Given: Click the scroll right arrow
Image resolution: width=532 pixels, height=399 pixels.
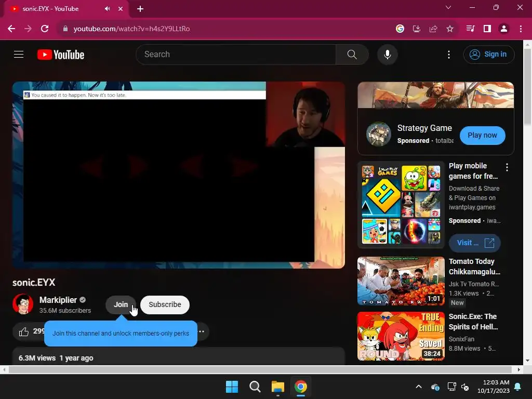Looking at the screenshot, I should [x=519, y=369].
